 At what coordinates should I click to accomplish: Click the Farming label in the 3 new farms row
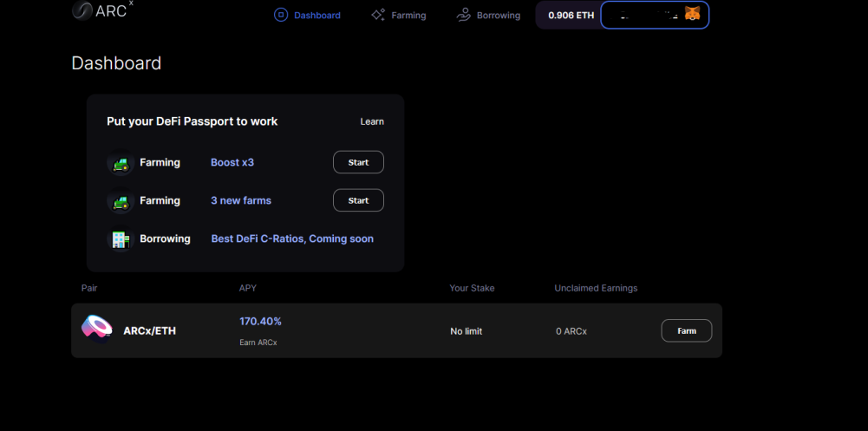coord(160,201)
